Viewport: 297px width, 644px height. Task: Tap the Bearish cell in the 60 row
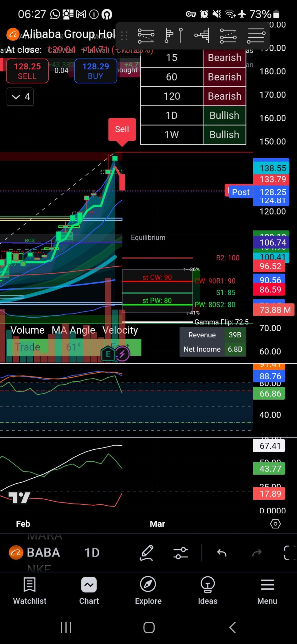click(224, 77)
